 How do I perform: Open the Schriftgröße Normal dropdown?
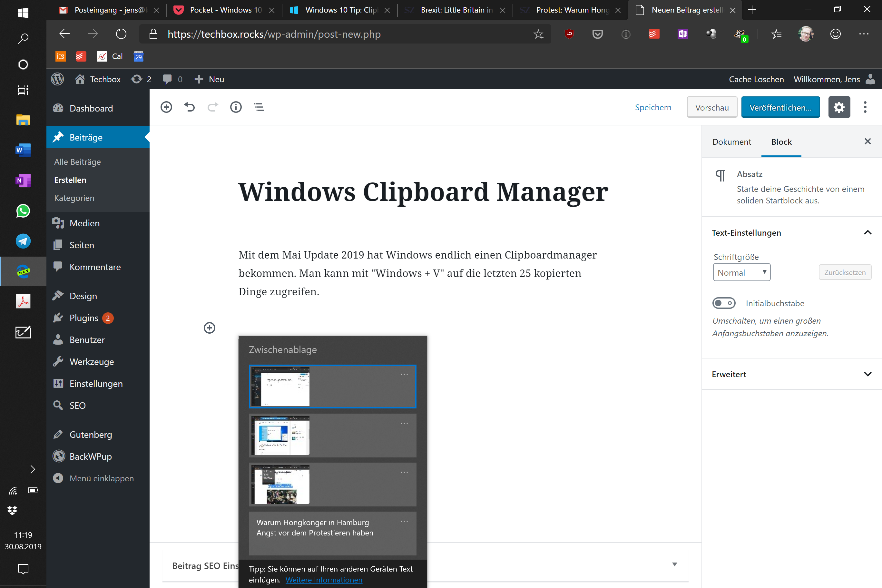741,272
